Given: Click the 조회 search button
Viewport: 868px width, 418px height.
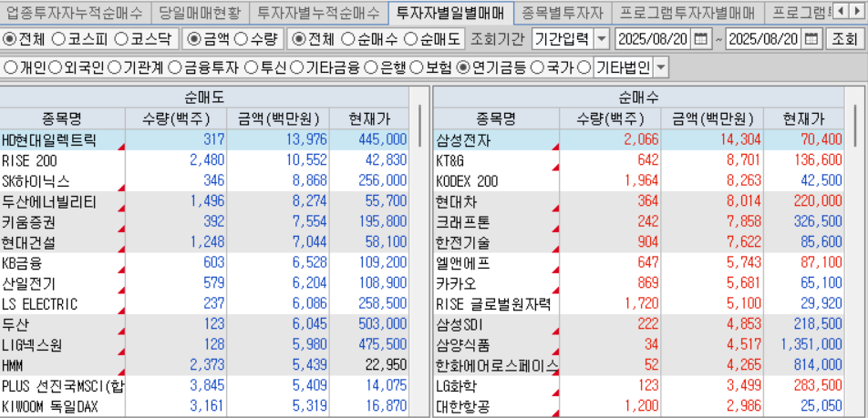Looking at the screenshot, I should pyautogui.click(x=844, y=39).
